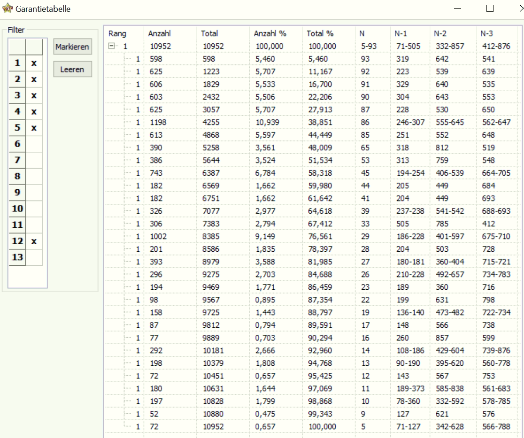The height and width of the screenshot is (438, 524).
Task: Minimize the Garantietabelle window
Action: click(457, 8)
